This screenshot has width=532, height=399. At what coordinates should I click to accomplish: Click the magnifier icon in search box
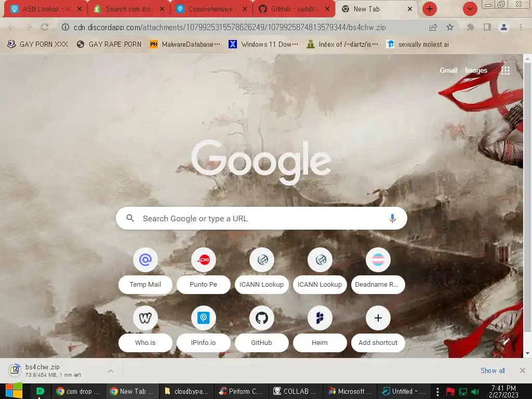click(x=130, y=218)
